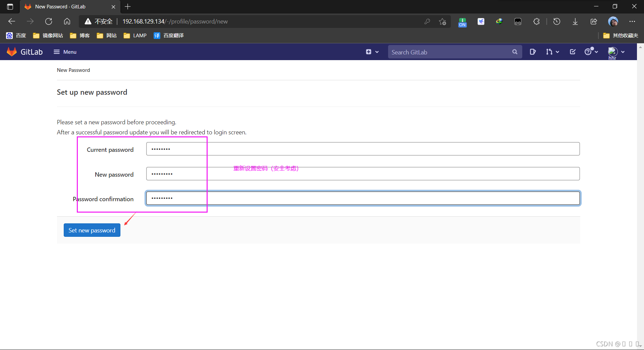644x350 pixels.
Task: Open the tab actions menu icon
Action: click(10, 6)
